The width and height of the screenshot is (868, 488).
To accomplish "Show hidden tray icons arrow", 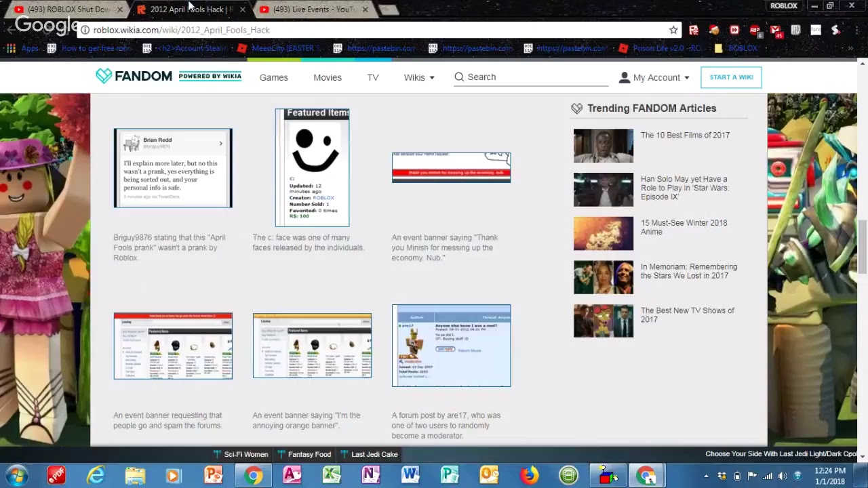I will point(706,476).
